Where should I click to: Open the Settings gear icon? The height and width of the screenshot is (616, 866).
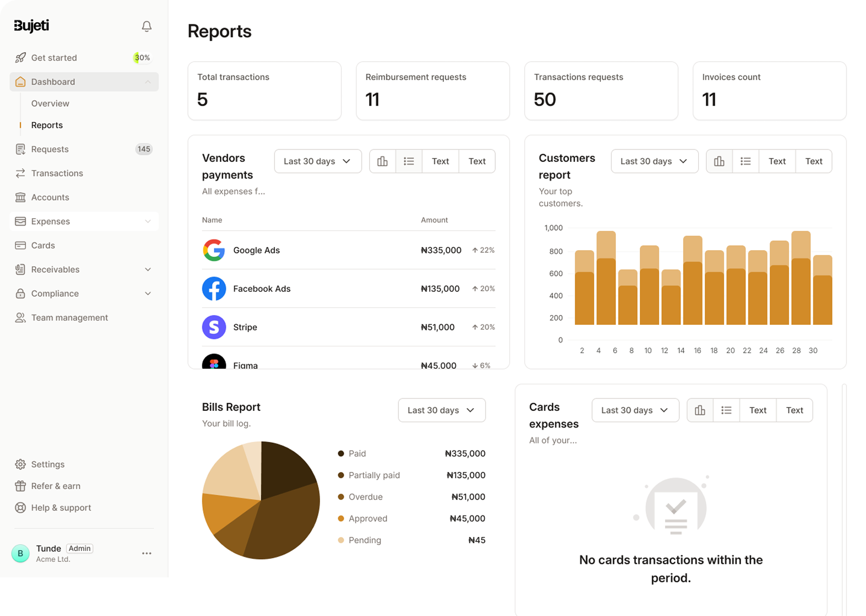click(x=21, y=464)
